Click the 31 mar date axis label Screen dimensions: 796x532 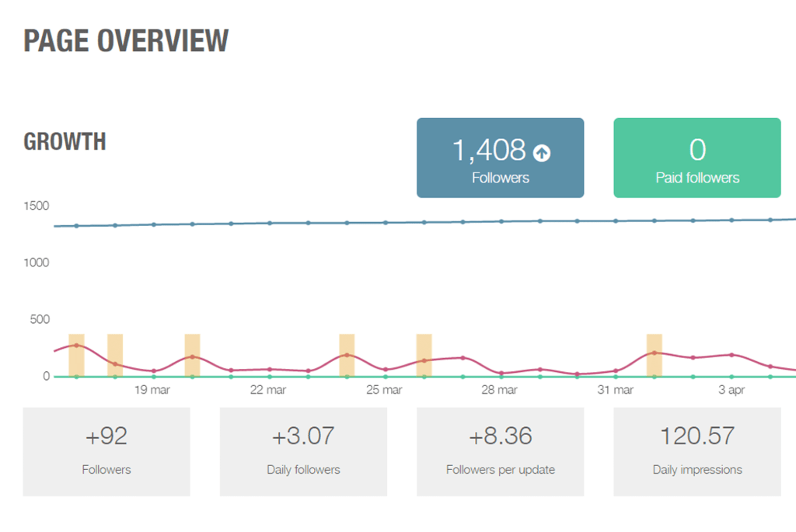[614, 390]
